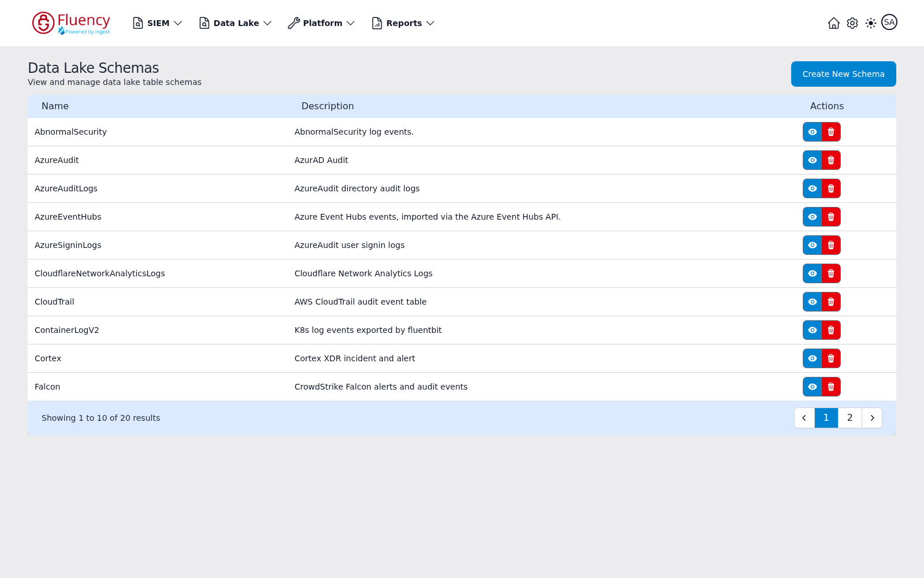Click 'CrowdStrike Falcon alerts and audit events'
924x578 pixels.
[381, 387]
